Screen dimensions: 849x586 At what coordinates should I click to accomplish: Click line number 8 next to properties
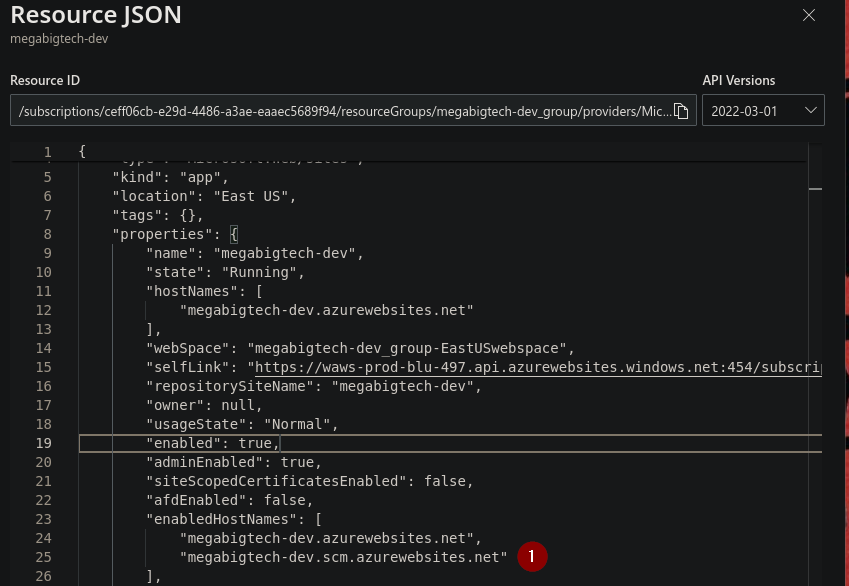coord(47,233)
